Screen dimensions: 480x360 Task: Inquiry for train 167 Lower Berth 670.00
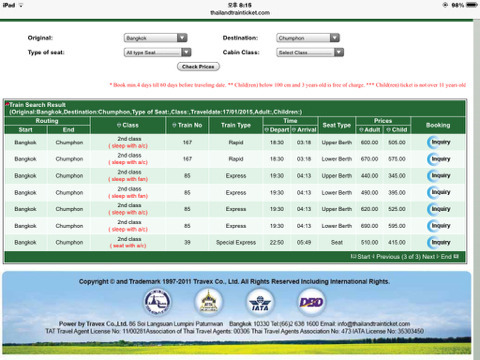pyautogui.click(x=438, y=159)
